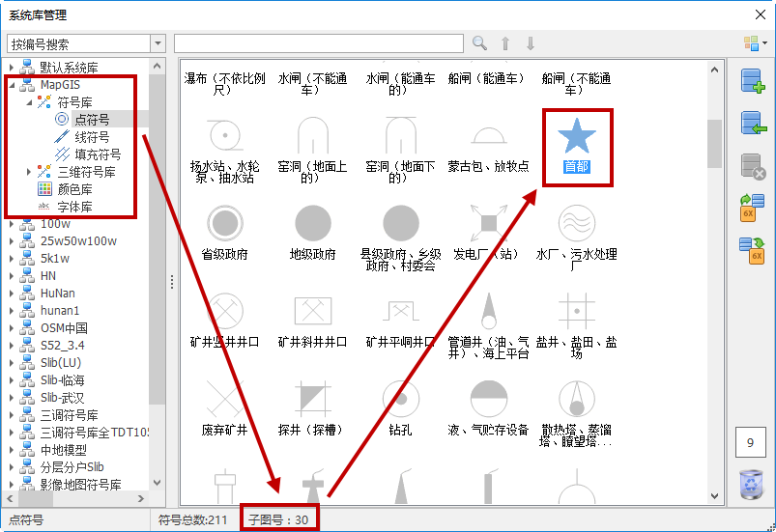Screen dimensions: 776x532
Task: Click the up arrow previous-result icon
Action: pos(504,43)
